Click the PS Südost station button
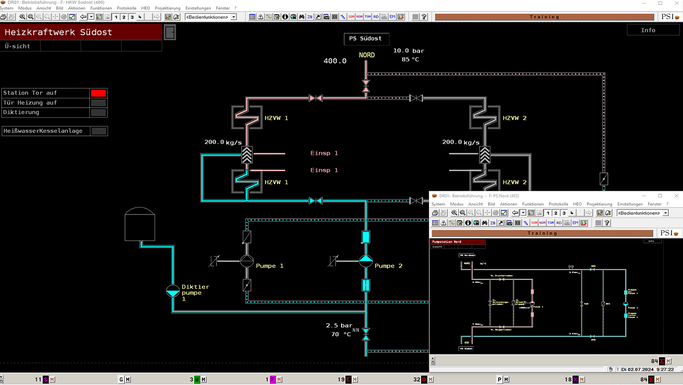Viewport: 683px width, 385px height. pos(365,39)
